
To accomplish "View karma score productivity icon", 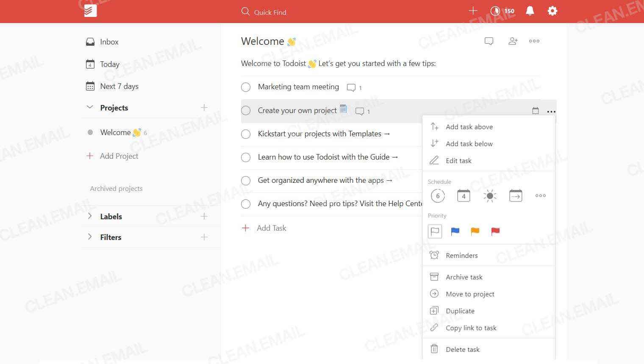I will 496,11.
